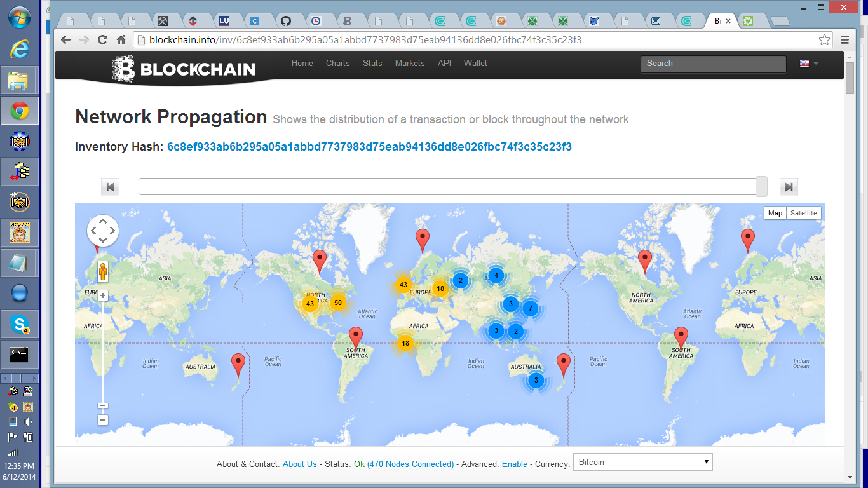
Task: Switch to the GitHub tab
Action: (x=285, y=21)
